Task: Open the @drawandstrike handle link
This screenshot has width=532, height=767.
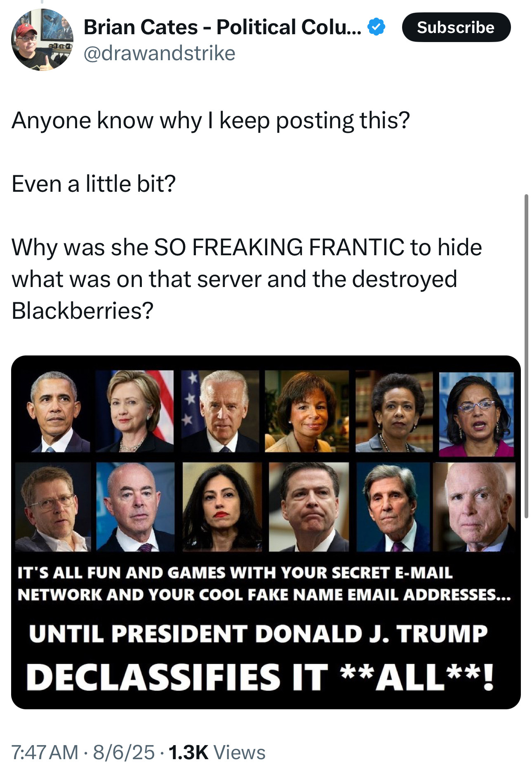Action: point(159,53)
